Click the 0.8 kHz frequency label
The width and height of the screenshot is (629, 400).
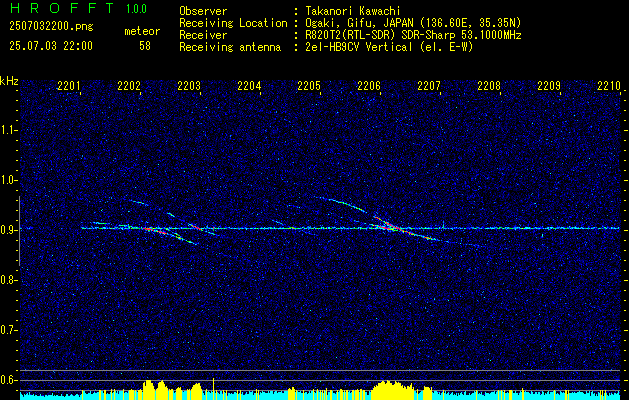[9, 280]
